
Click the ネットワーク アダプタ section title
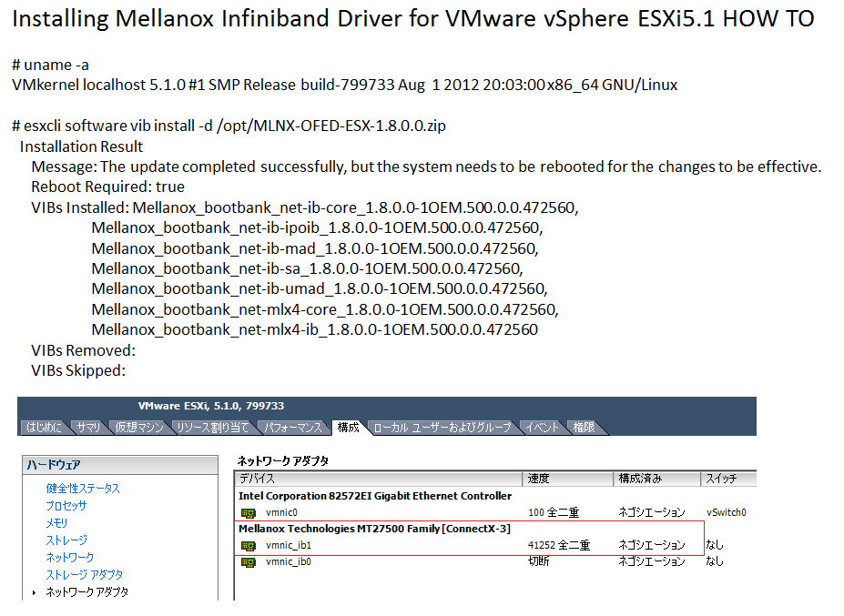pos(283,461)
